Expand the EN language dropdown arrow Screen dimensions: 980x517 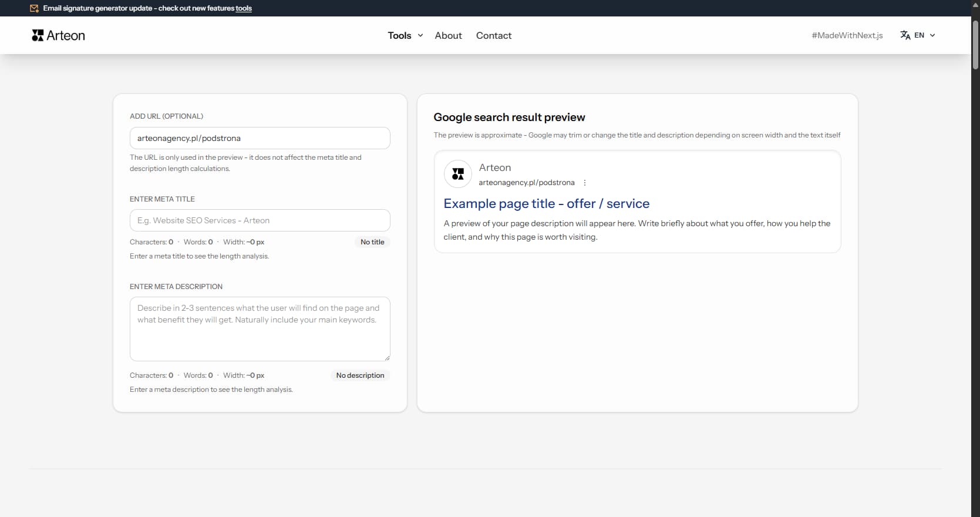[932, 35]
